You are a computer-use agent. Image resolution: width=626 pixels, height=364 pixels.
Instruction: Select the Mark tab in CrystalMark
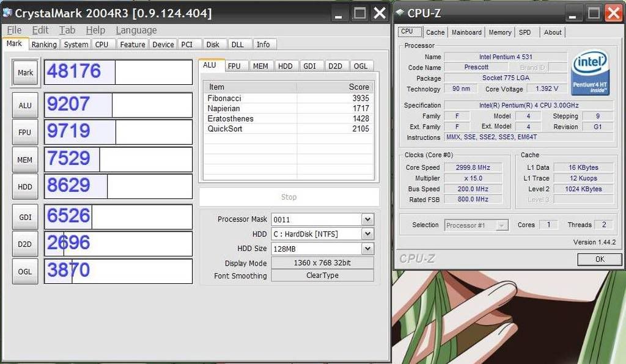pyautogui.click(x=15, y=43)
